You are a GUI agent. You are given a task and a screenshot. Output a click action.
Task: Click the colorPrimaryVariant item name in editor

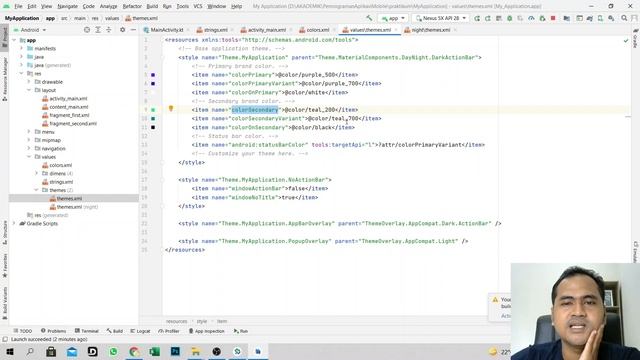(264, 84)
